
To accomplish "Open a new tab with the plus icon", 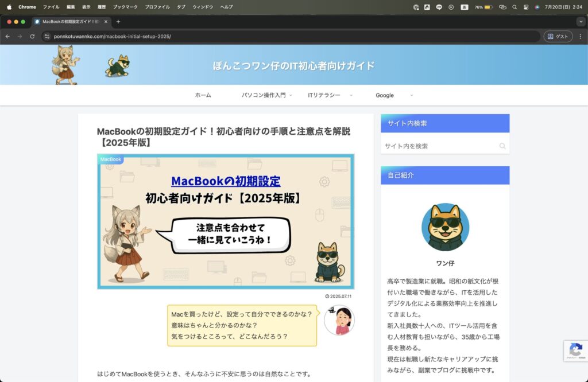I will coord(118,22).
